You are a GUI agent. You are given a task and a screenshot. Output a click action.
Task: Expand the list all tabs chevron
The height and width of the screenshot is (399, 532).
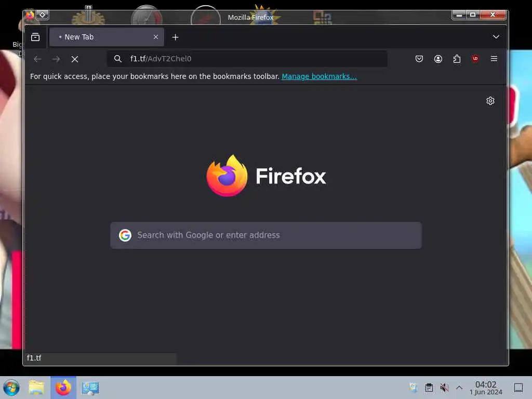pyautogui.click(x=496, y=37)
